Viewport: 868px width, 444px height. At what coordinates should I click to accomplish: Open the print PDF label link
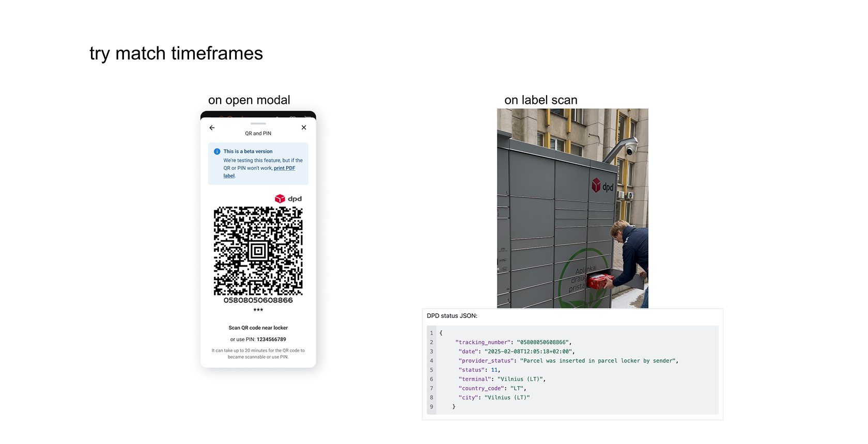[x=284, y=168]
